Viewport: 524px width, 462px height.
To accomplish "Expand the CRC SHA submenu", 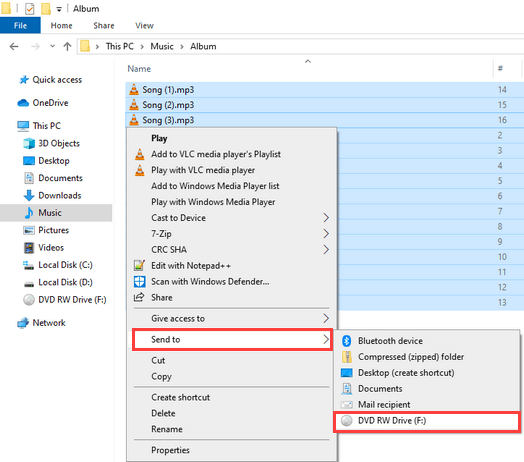I will [231, 249].
